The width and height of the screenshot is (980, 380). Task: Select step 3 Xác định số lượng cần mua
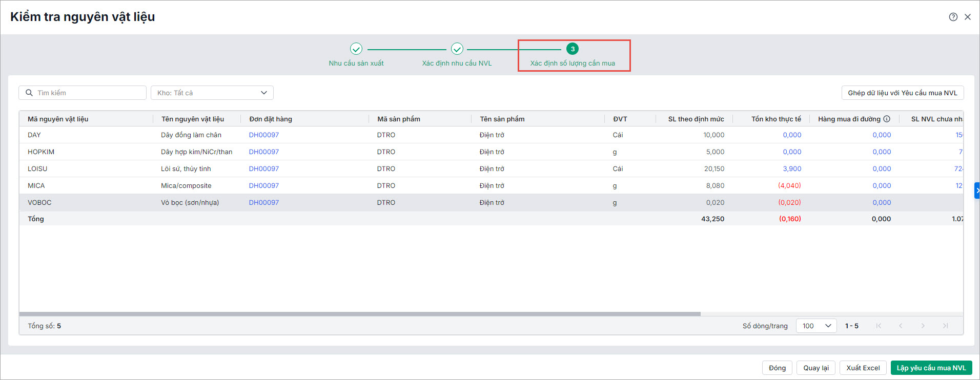click(573, 49)
